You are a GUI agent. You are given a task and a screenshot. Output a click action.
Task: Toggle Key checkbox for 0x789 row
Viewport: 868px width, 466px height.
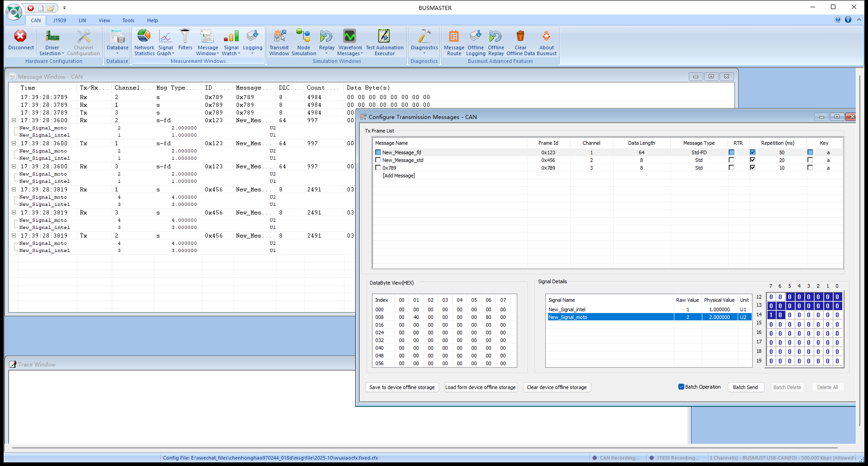pyautogui.click(x=810, y=168)
